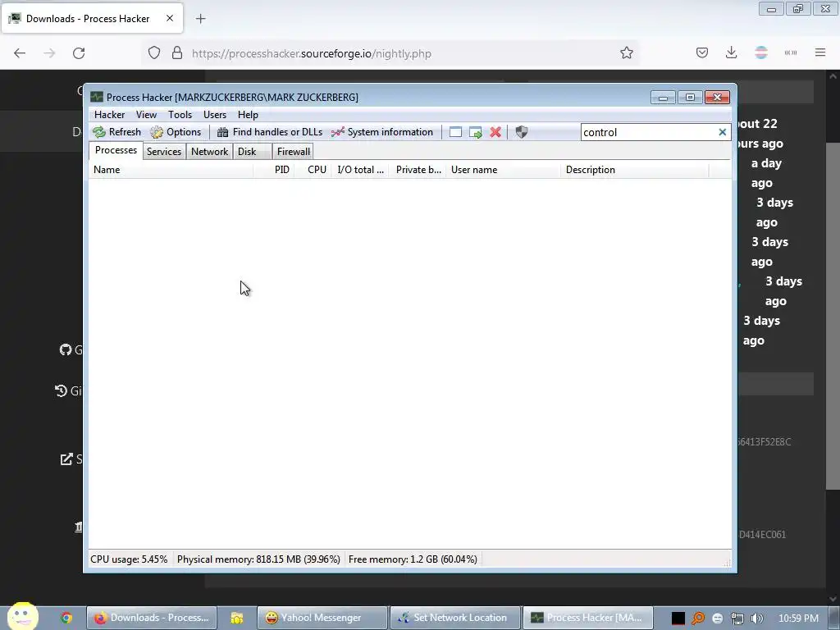This screenshot has width=840, height=630.
Task: Reload the Firefox page
Action: point(79,53)
